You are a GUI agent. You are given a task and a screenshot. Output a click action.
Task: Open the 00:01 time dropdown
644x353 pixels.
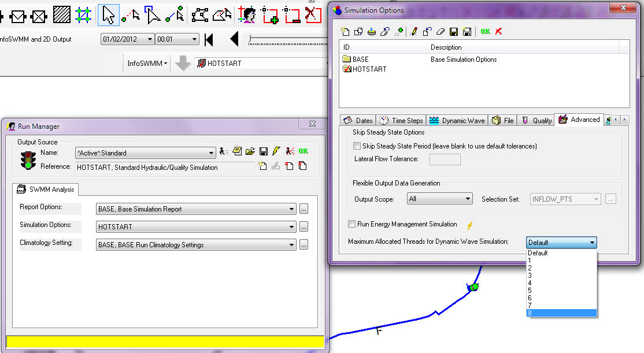pos(194,39)
